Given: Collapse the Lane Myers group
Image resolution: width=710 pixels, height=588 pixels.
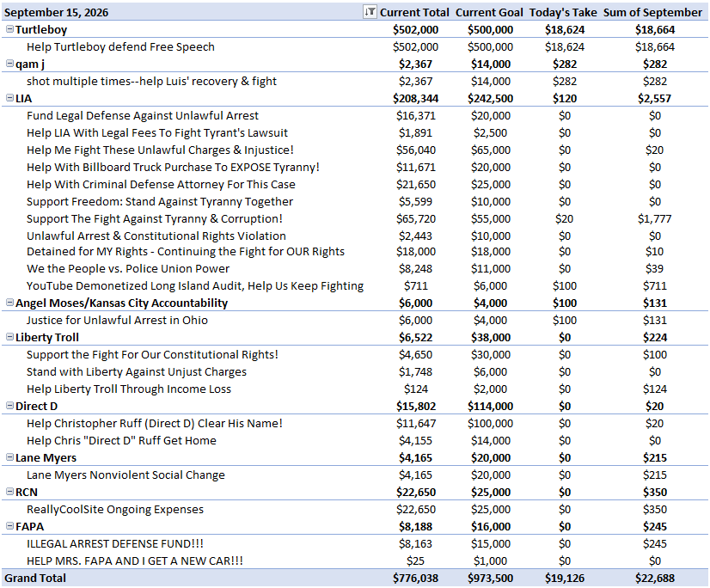Looking at the screenshot, I should point(9,457).
